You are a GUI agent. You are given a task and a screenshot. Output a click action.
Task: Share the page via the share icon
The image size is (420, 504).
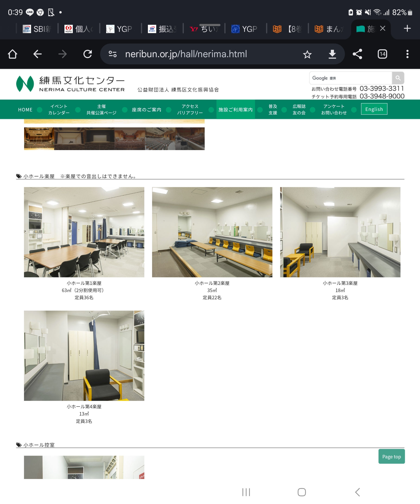[x=358, y=54]
